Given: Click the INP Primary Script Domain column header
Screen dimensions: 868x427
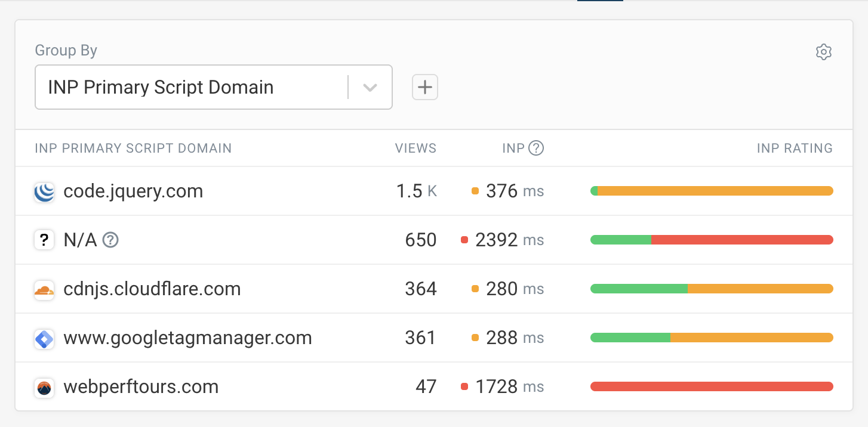Looking at the screenshot, I should coord(133,148).
